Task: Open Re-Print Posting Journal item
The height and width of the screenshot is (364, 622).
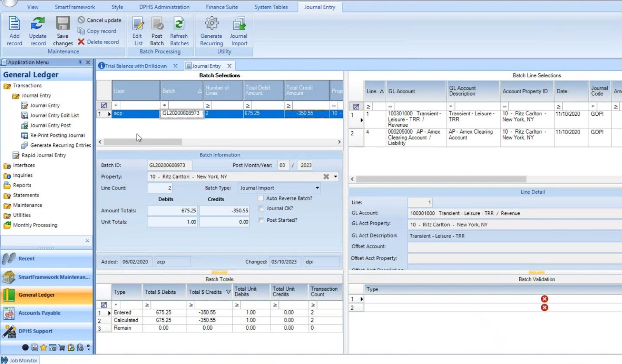Action: [x=58, y=135]
